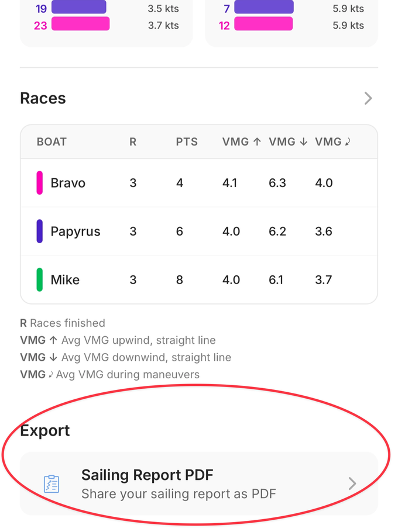Viewport: 398px width, 532px height.
Task: Select the Mike row in the table
Action: coord(199,279)
